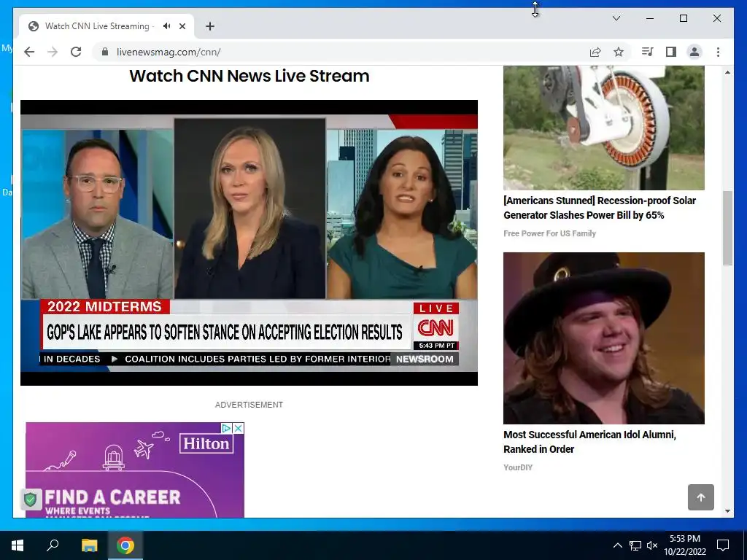Click Watch CNN News Live Stream heading
This screenshot has height=560, width=747.
click(x=249, y=76)
